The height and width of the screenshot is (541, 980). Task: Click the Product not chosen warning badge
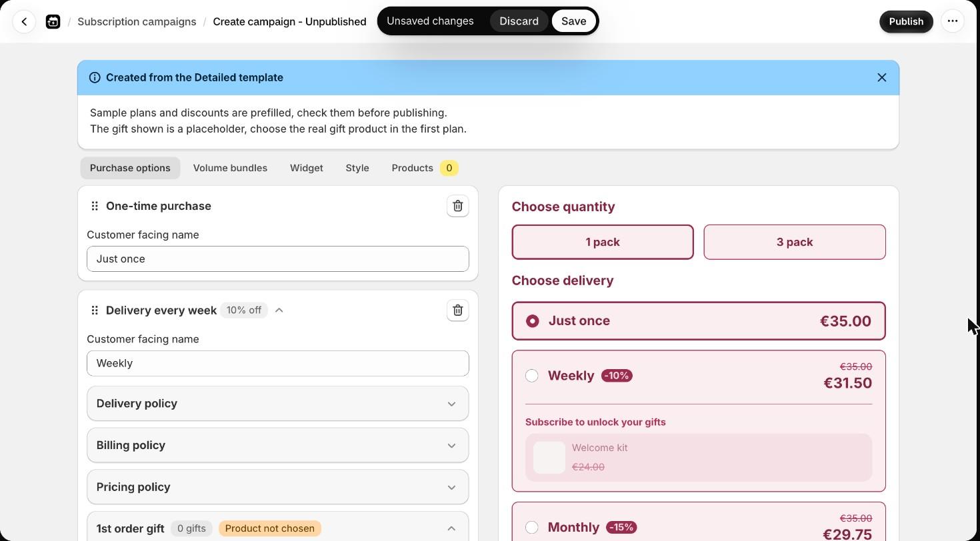click(x=270, y=528)
